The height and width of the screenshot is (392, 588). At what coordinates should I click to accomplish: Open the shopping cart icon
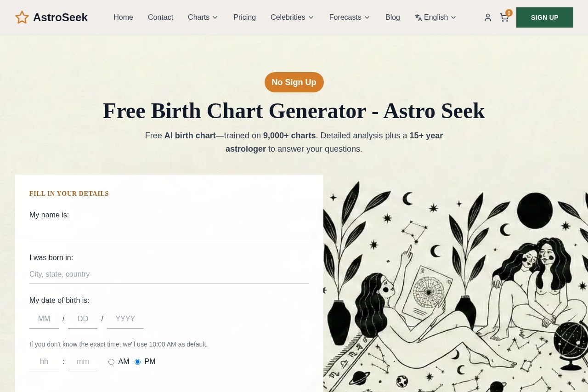[504, 17]
